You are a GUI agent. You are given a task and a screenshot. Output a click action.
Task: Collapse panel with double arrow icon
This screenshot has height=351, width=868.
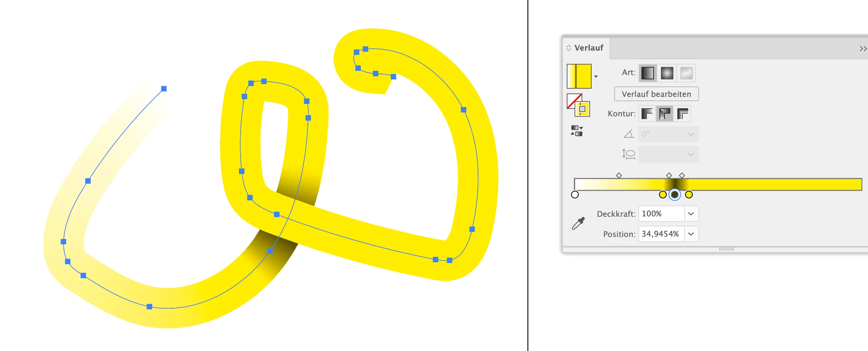[863, 49]
